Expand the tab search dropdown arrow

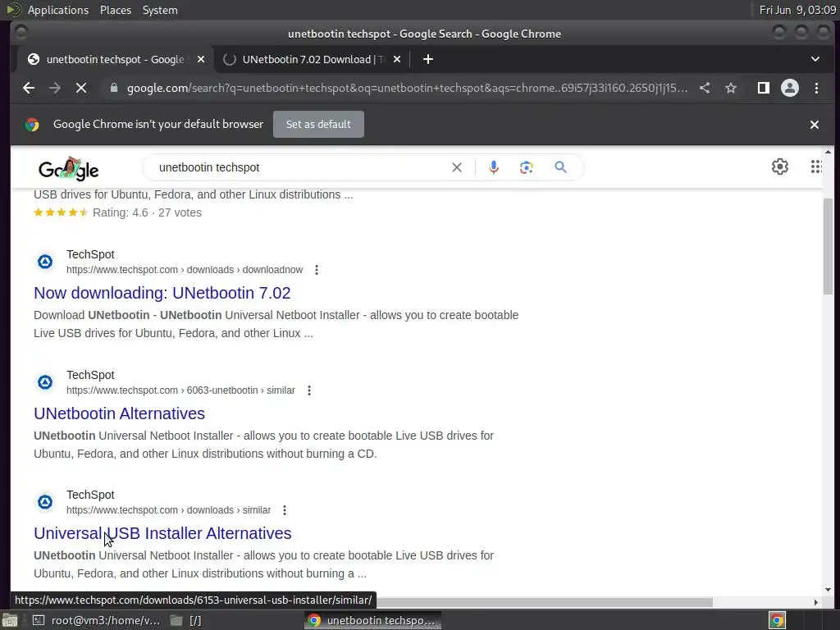click(x=815, y=59)
